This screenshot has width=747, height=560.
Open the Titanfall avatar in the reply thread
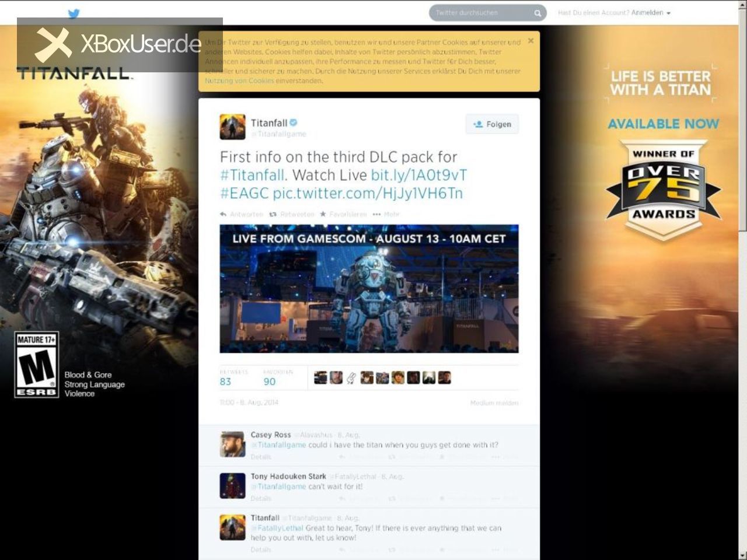click(x=232, y=527)
